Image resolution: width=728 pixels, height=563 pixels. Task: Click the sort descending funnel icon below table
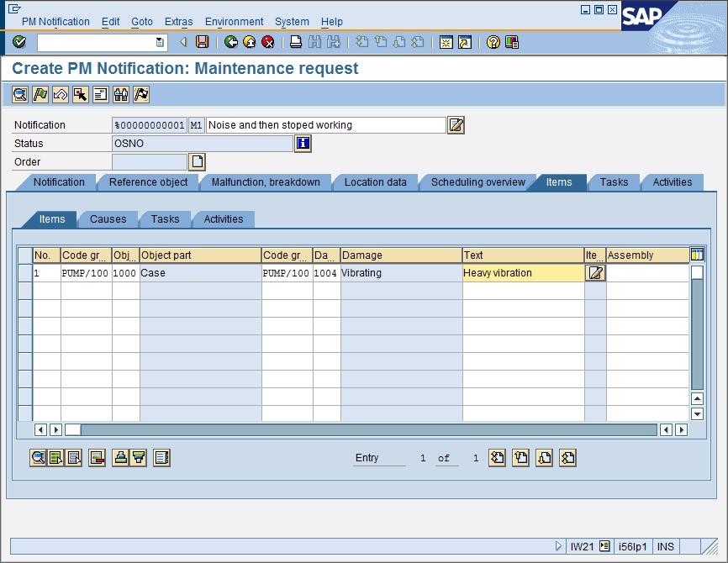click(x=139, y=458)
